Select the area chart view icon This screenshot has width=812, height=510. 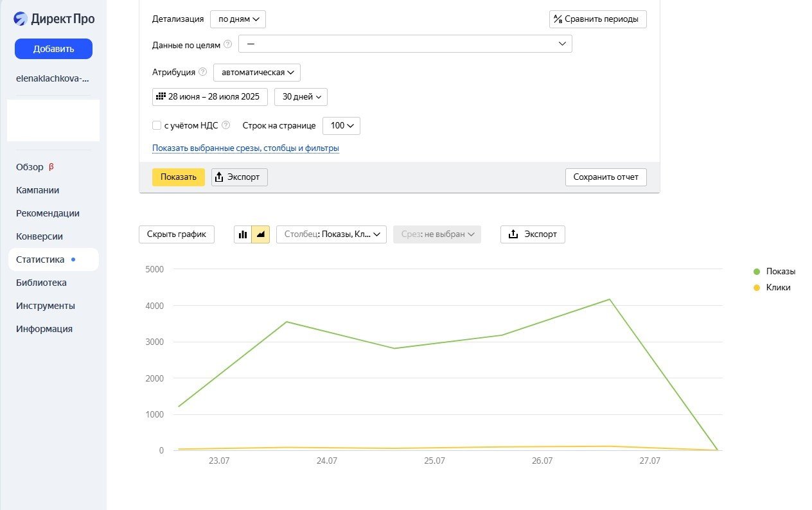[261, 234]
